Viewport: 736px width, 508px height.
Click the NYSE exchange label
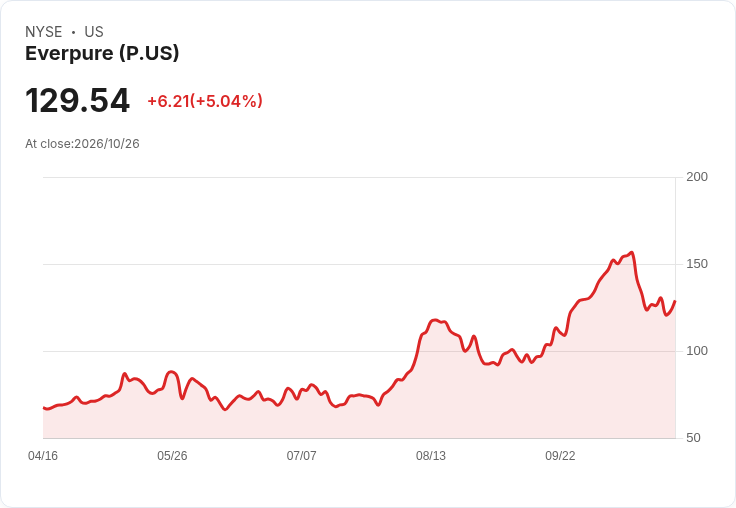pos(44,32)
